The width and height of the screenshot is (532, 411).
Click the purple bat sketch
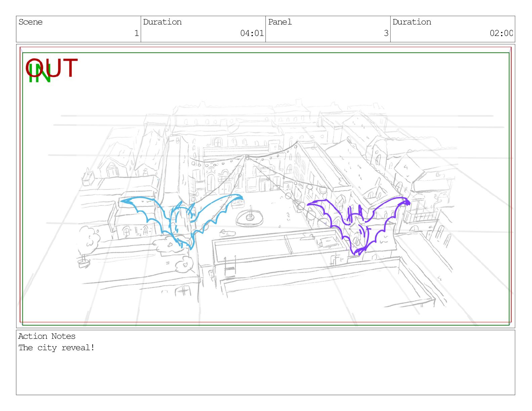click(x=358, y=225)
